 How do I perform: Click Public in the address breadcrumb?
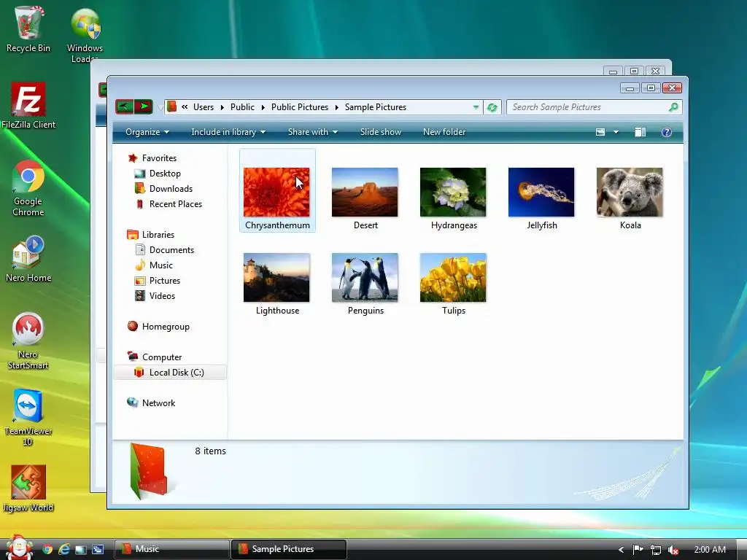point(242,107)
